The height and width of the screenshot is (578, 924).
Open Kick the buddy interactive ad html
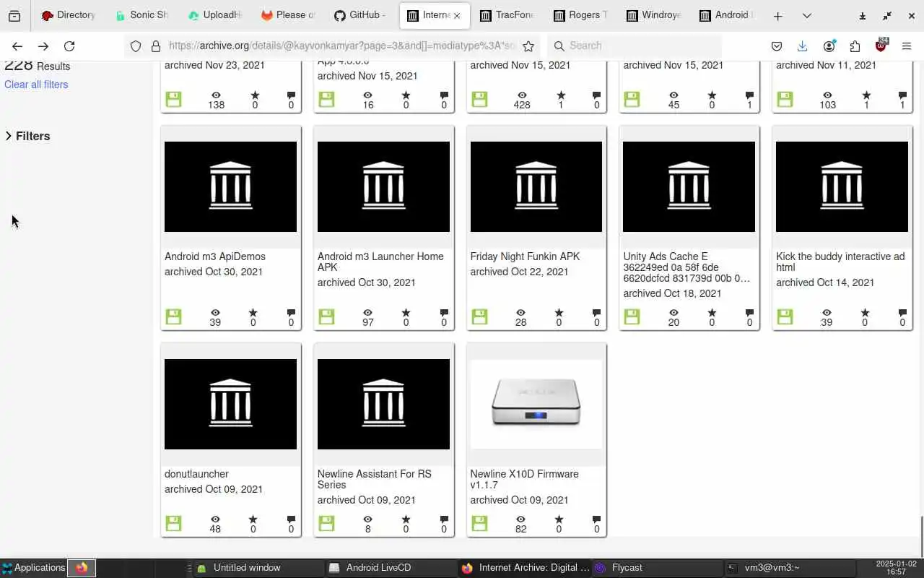(840, 262)
